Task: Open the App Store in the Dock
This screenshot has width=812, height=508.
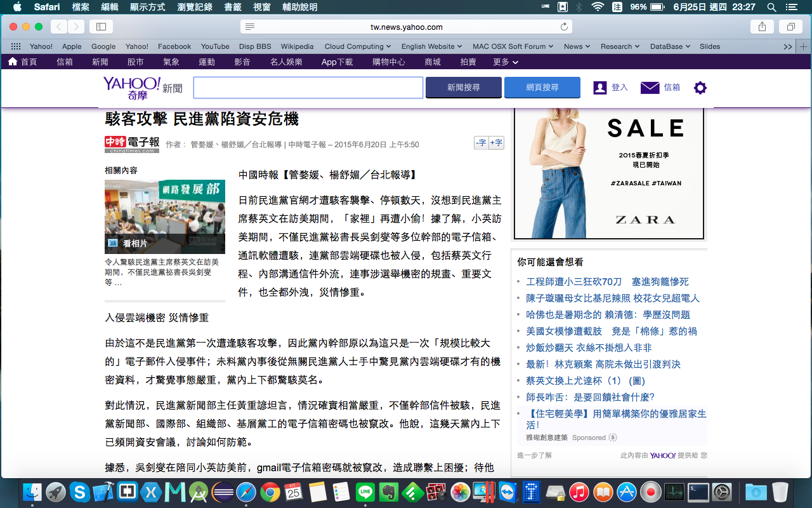Action: pos(626,492)
